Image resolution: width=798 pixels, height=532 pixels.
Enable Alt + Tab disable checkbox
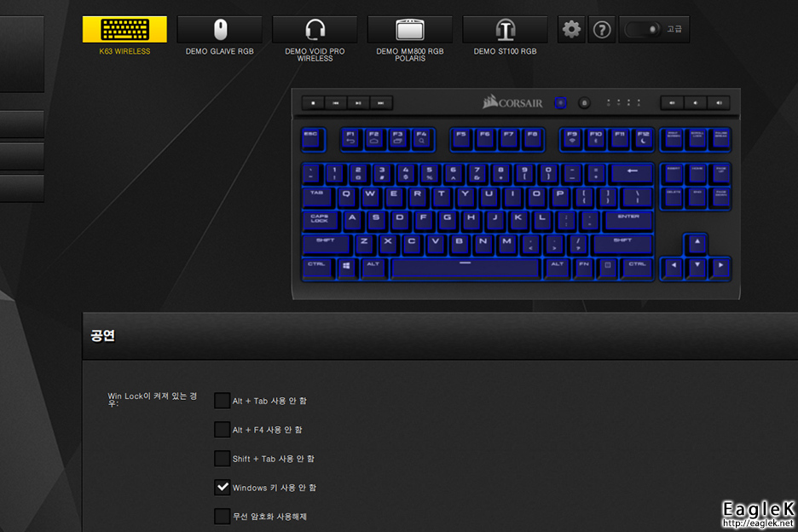222,401
